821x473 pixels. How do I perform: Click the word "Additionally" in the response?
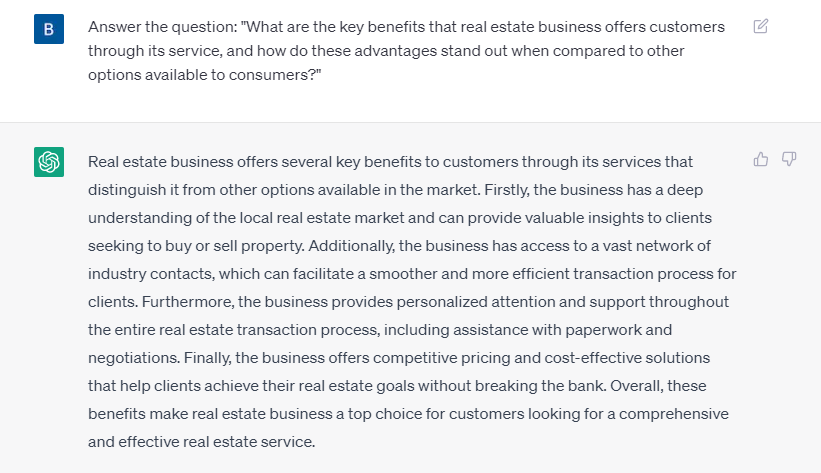coord(351,246)
